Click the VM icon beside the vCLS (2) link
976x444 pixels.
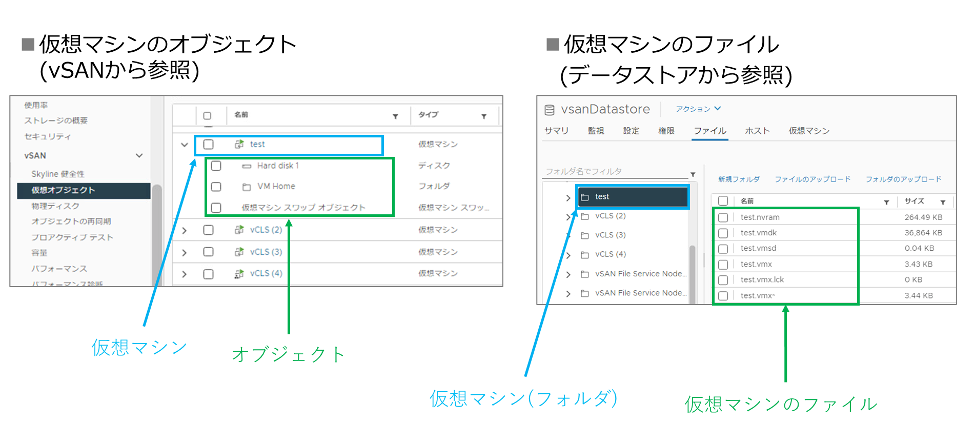point(239,230)
